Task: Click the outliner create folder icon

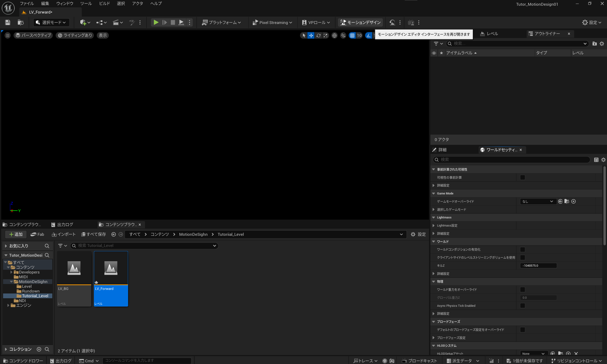Action: pos(594,43)
